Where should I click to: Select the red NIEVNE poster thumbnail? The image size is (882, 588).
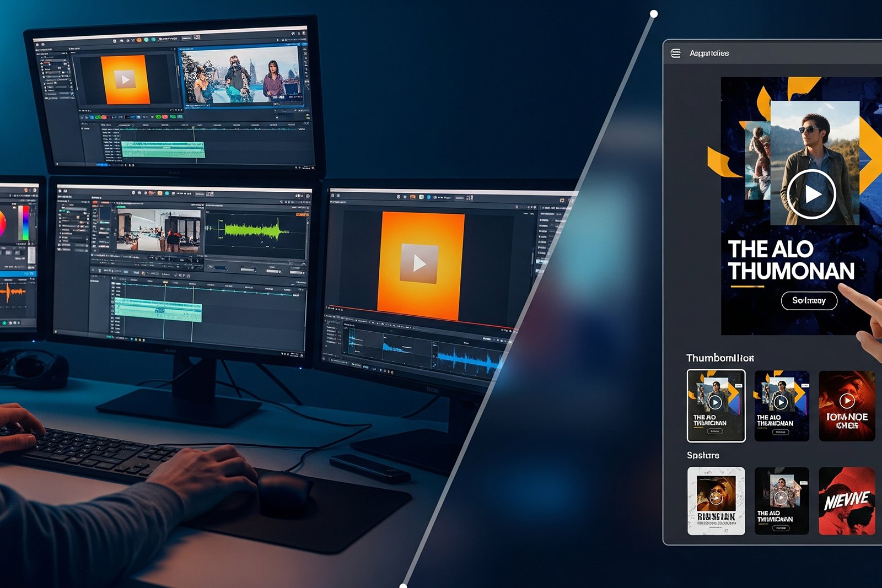[846, 501]
